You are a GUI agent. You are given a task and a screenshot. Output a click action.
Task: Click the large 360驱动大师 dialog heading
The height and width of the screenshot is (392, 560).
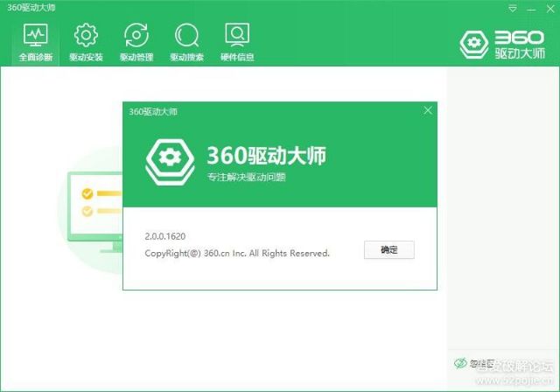pyautogui.click(x=266, y=155)
